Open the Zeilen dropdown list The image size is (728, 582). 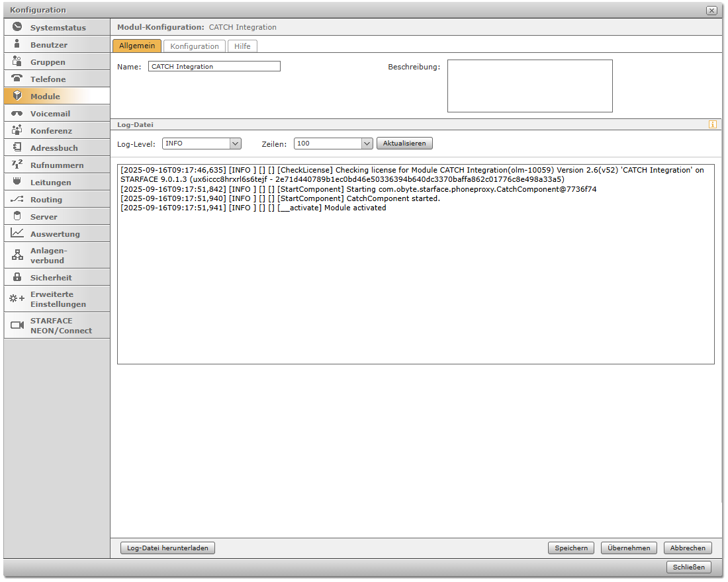click(367, 144)
